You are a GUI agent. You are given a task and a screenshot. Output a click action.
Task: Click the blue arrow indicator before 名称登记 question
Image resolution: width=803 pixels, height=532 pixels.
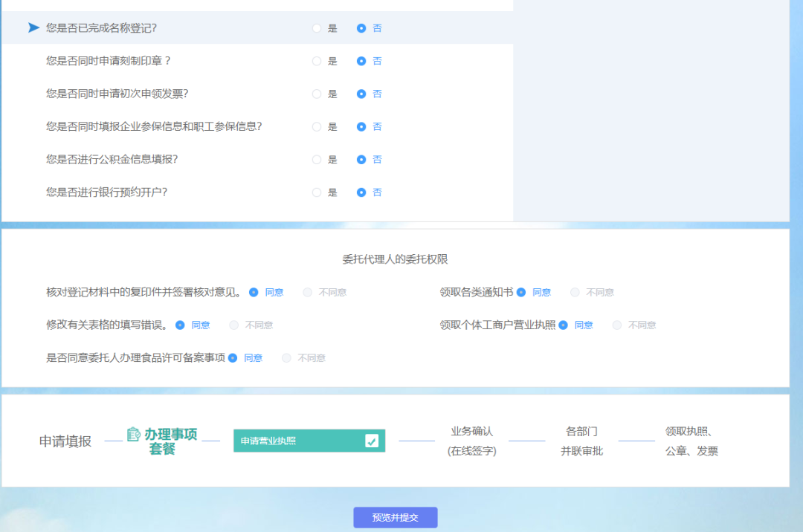point(33,27)
